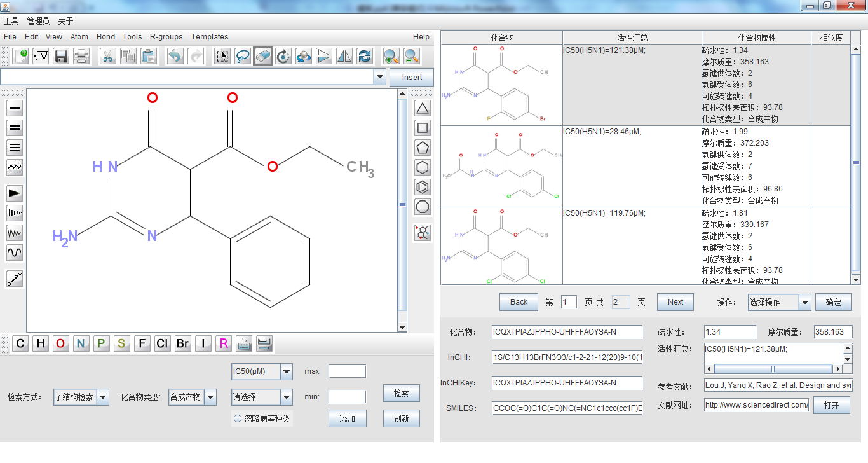Pick the Bromine Br atom button
This screenshot has width=868, height=463.
pos(182,343)
